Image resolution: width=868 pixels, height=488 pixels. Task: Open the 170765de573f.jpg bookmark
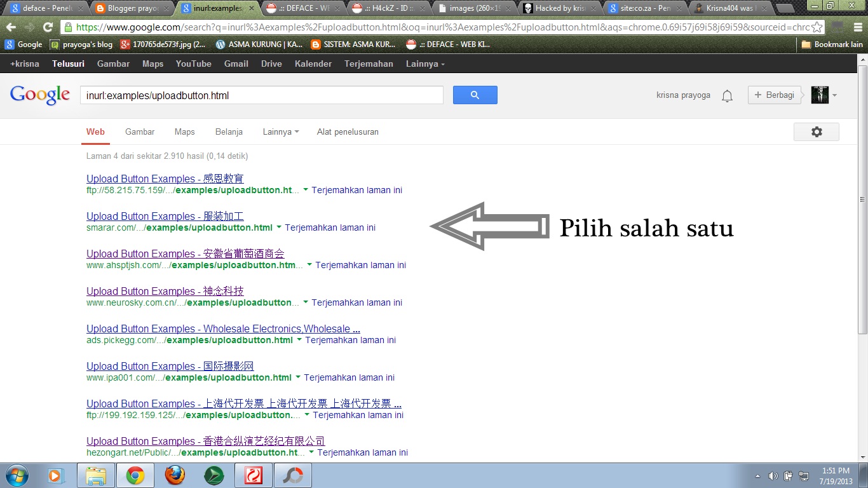163,44
